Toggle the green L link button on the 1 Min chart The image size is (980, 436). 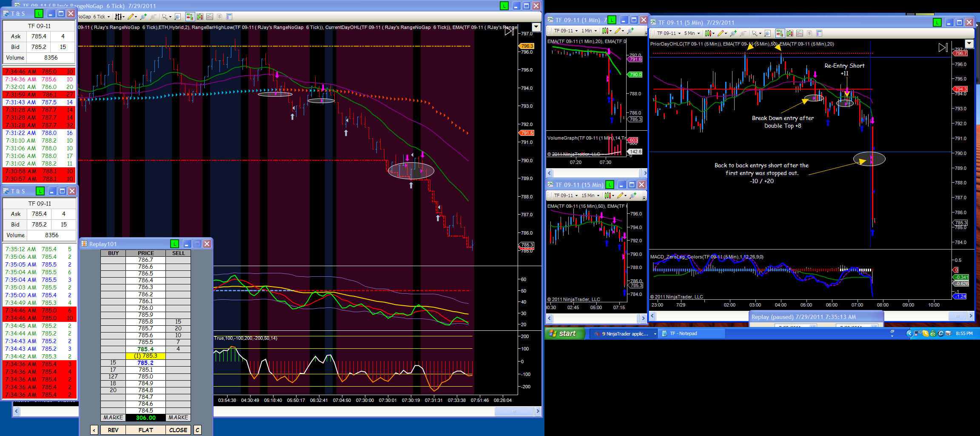[x=612, y=20]
